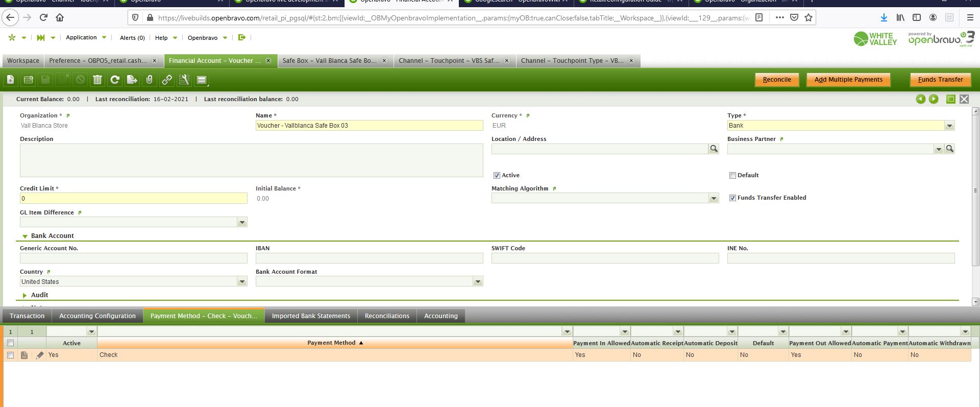This screenshot has width=980, height=407.
Task: Bookmark this page with the star
Action: (808, 17)
